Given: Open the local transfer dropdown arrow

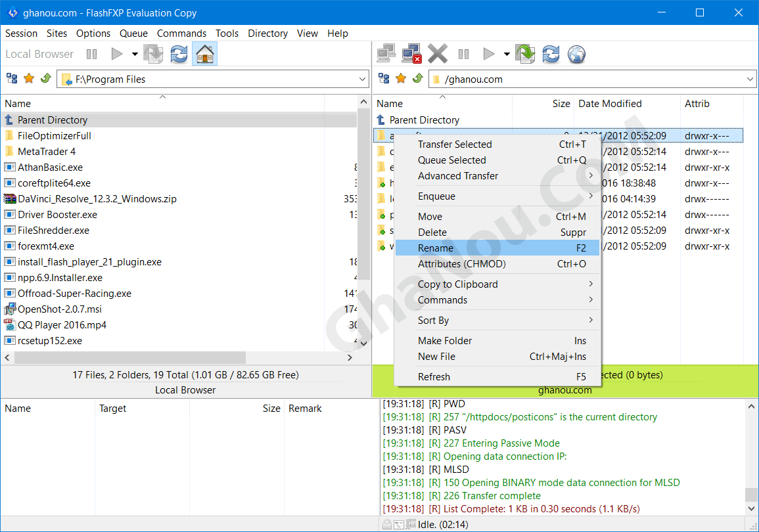Looking at the screenshot, I should (135, 54).
